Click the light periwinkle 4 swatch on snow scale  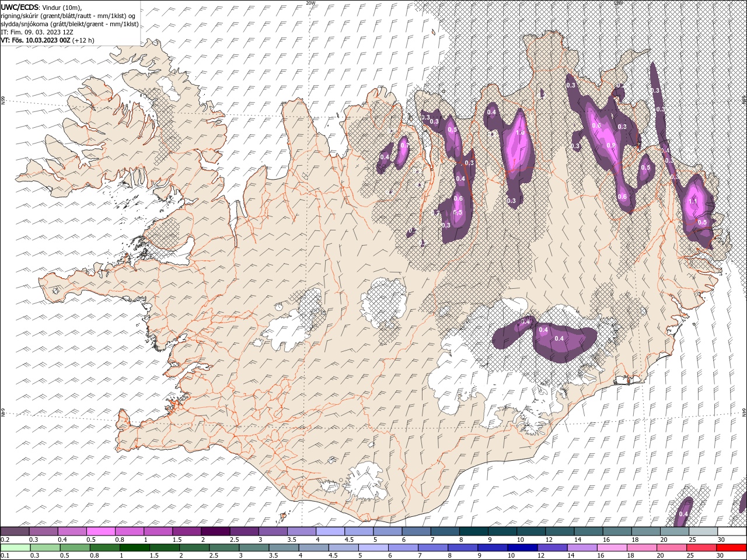[x=330, y=531]
